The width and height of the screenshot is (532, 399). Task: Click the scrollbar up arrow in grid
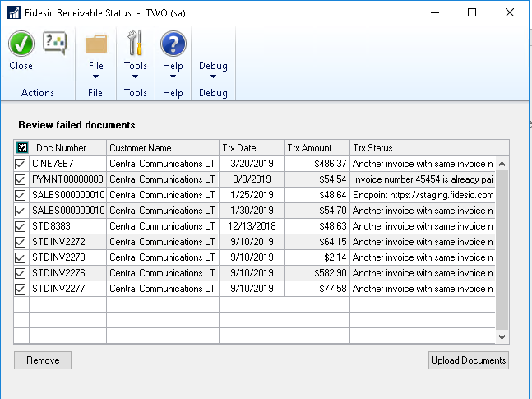[502, 164]
